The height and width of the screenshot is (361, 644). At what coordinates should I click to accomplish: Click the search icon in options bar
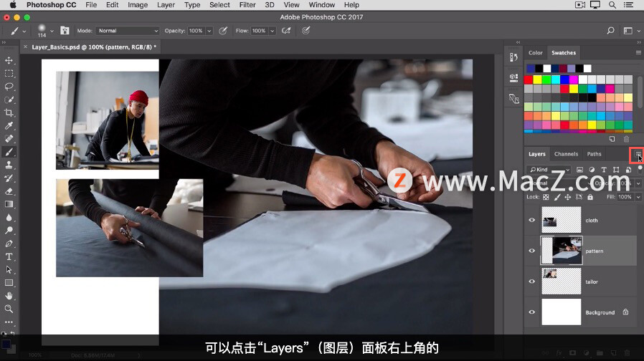[610, 30]
